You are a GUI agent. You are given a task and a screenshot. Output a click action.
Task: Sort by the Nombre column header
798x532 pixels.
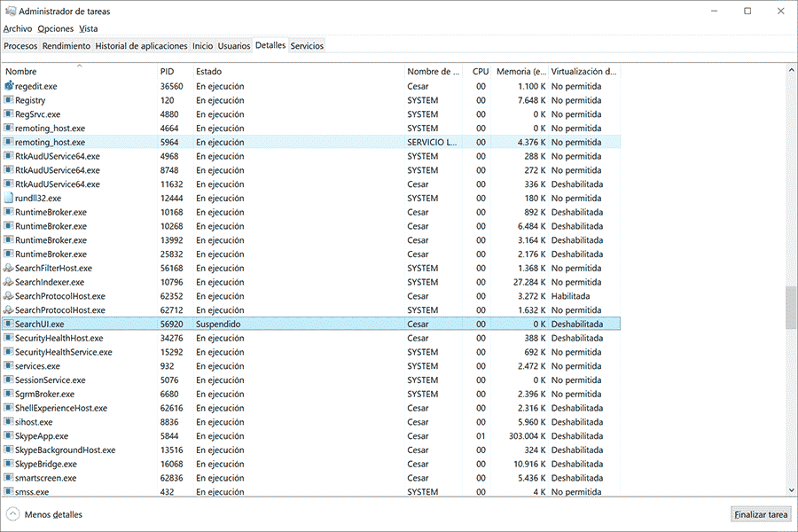point(80,71)
